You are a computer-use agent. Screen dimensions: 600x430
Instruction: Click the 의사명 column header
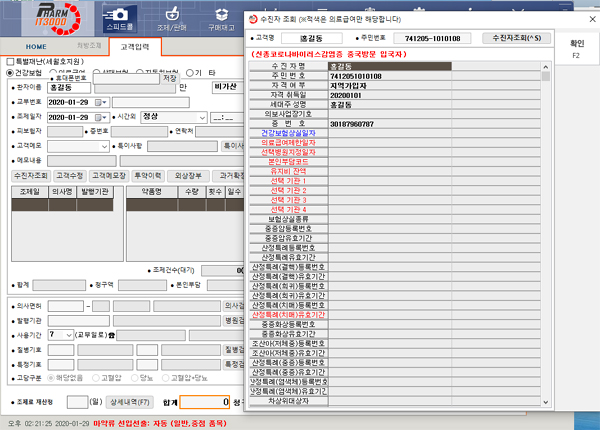tap(62, 192)
